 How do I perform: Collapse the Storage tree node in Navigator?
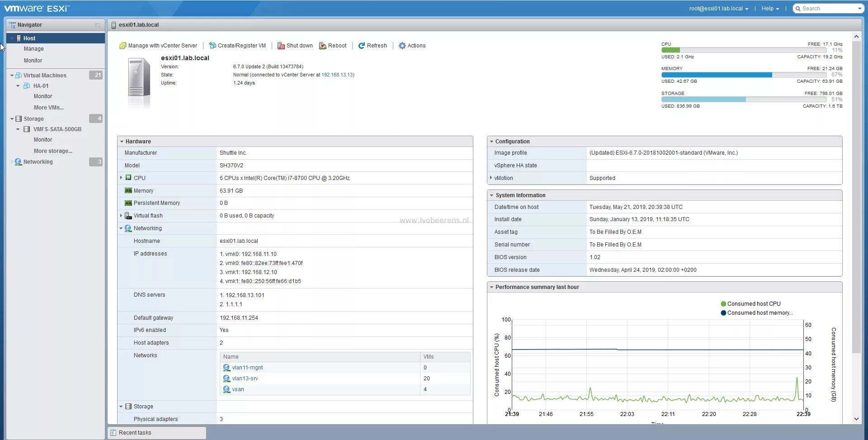pos(12,119)
